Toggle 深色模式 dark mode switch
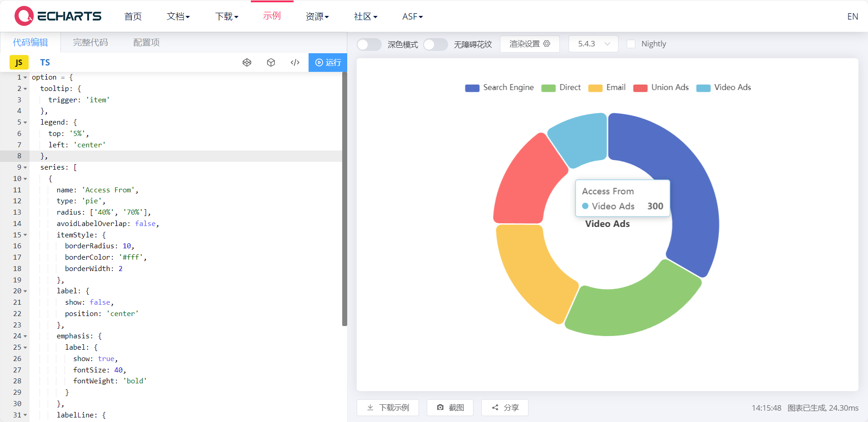 click(x=369, y=44)
